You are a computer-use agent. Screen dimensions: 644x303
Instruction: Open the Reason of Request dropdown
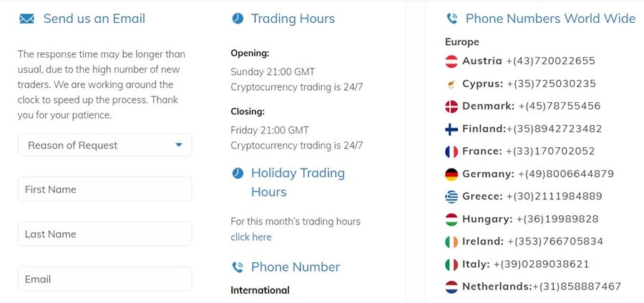104,145
